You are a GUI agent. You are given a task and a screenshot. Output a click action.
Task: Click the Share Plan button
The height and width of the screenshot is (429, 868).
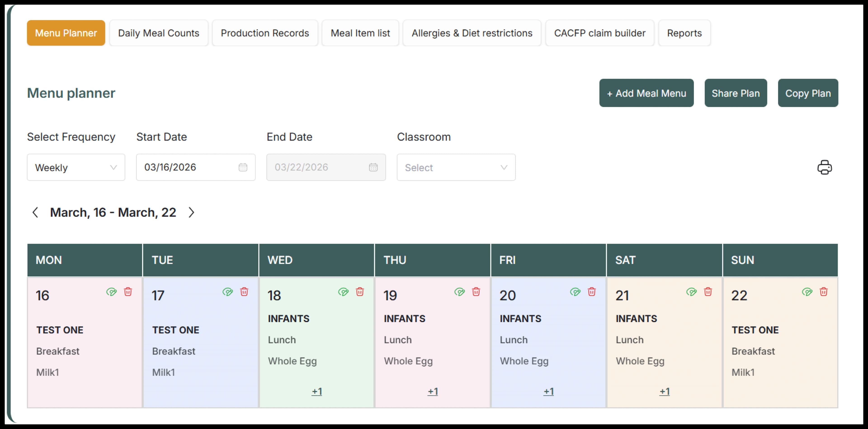tap(736, 93)
